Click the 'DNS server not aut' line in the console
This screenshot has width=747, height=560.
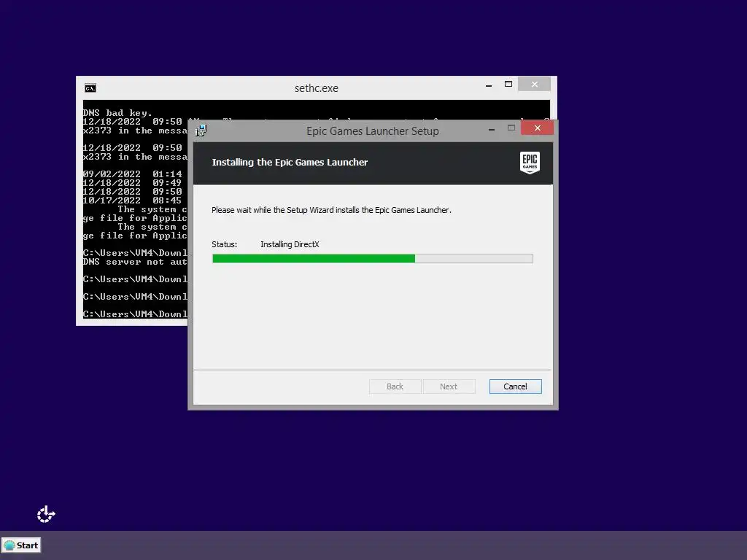(x=135, y=262)
